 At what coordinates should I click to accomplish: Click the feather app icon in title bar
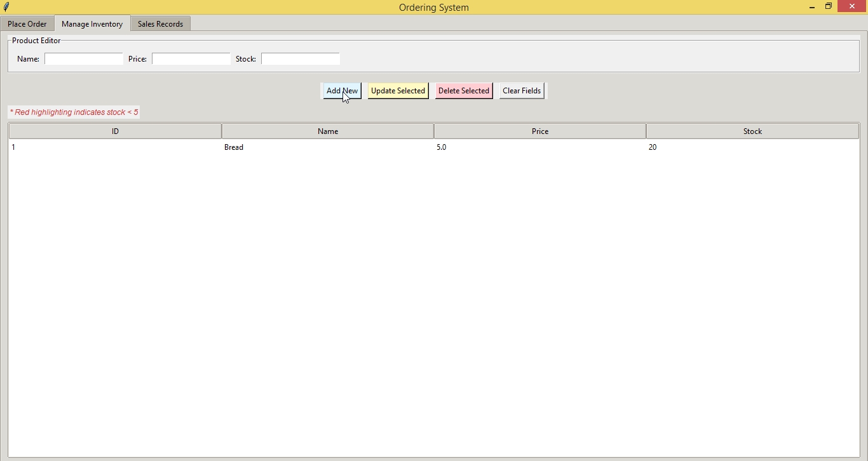click(x=7, y=8)
